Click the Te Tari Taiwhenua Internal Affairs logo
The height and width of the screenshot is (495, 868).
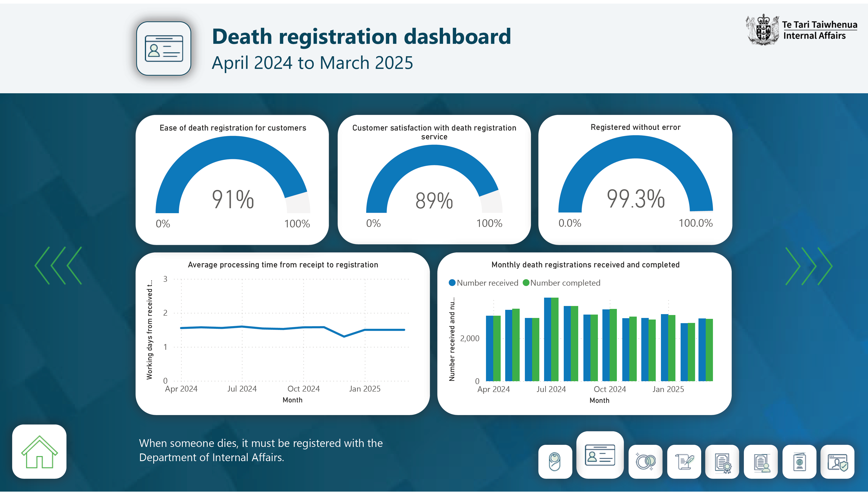(801, 30)
